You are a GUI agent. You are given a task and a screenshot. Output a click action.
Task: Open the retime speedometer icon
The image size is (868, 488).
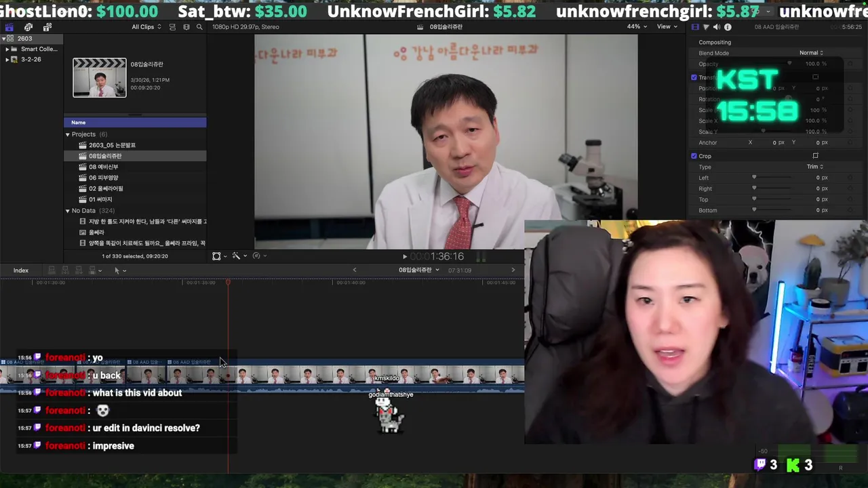tap(256, 256)
